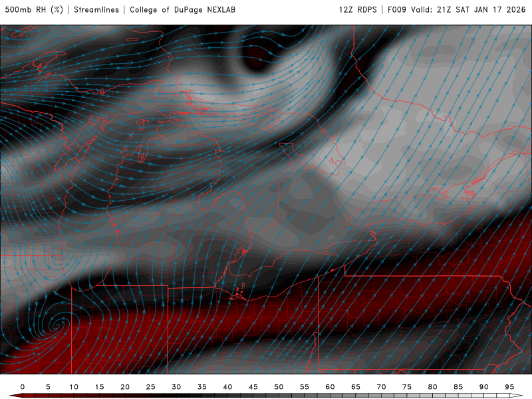Image resolution: width=532 pixels, height=399 pixels.
Task: Click the colorbar value '95'
Action: [x=509, y=387]
